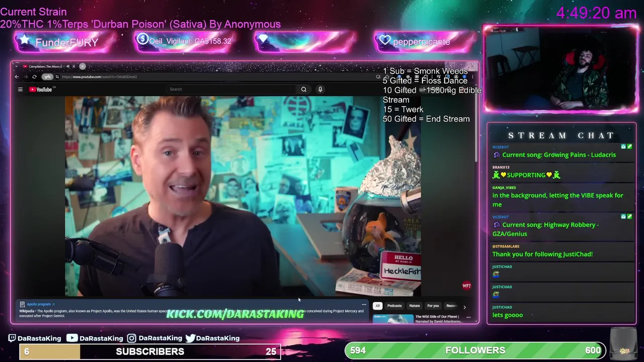The width and height of the screenshot is (644, 362).
Task: Click the Stream Chat header
Action: point(561,135)
